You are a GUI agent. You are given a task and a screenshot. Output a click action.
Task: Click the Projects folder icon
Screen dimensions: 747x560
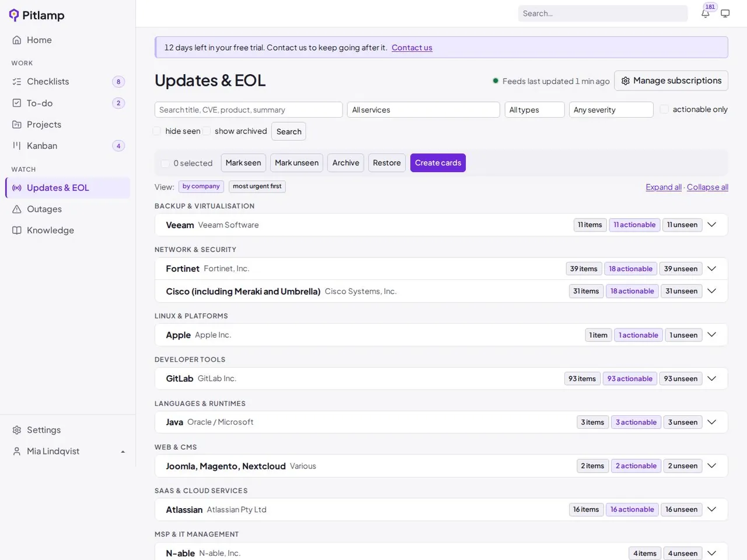17,125
